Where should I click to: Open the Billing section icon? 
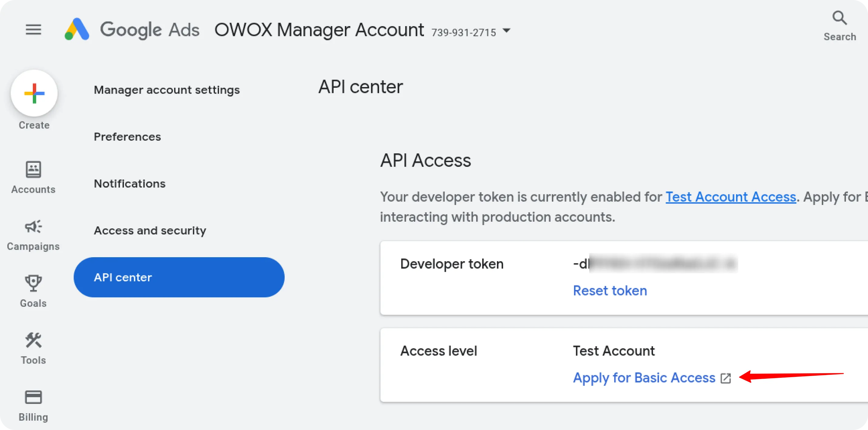33,397
